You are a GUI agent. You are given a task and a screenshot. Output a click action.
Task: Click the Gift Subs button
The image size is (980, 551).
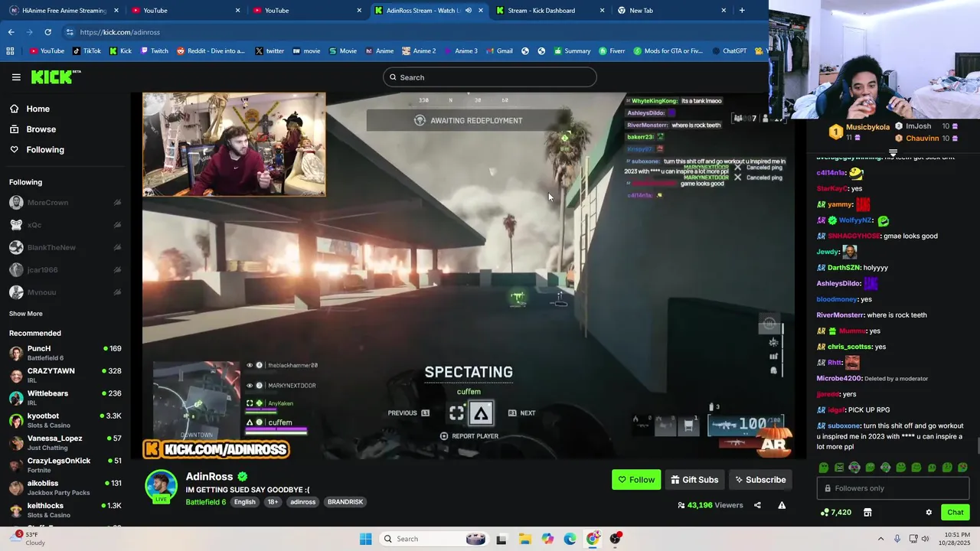point(694,480)
